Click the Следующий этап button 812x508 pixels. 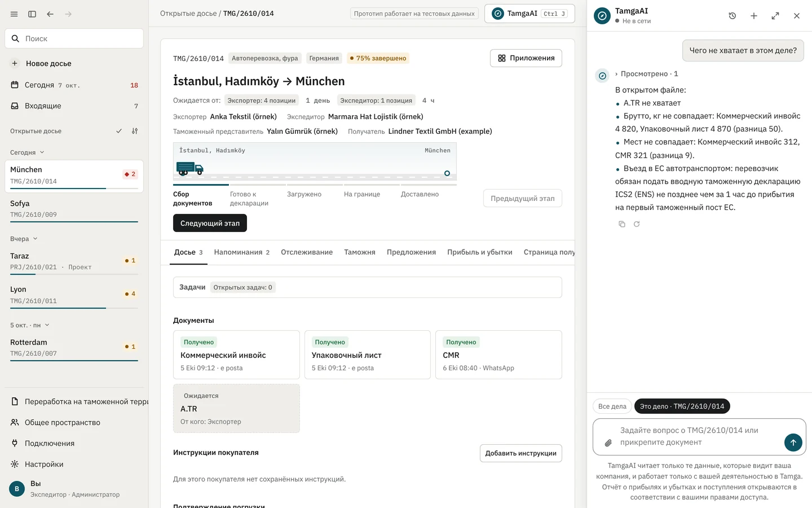coord(210,224)
